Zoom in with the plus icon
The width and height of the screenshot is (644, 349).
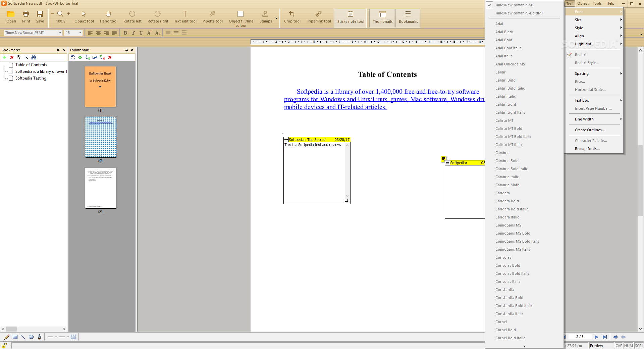[x=69, y=14]
